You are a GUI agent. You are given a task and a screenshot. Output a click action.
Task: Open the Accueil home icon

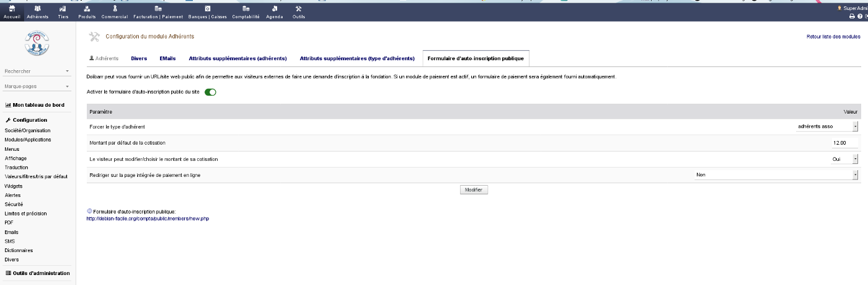pos(12,9)
